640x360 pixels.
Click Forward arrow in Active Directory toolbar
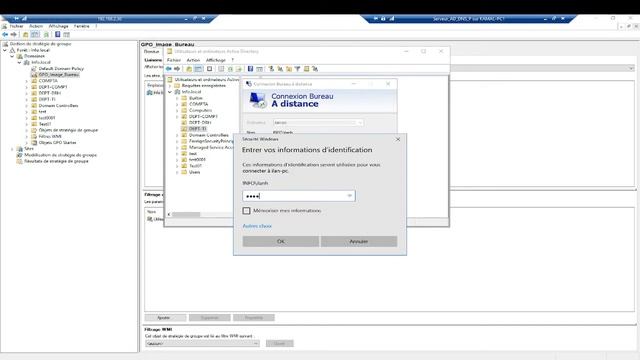(177, 69)
